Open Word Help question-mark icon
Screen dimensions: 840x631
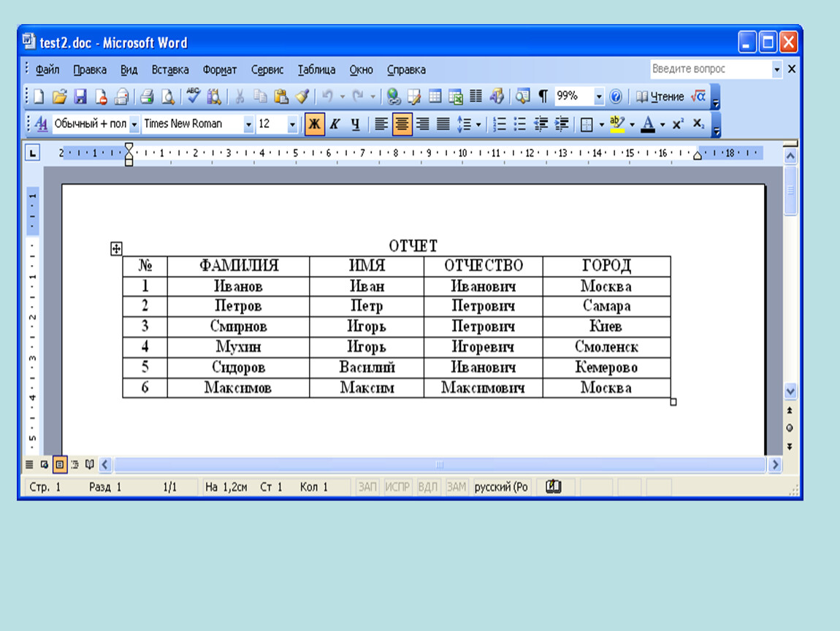pos(616,96)
